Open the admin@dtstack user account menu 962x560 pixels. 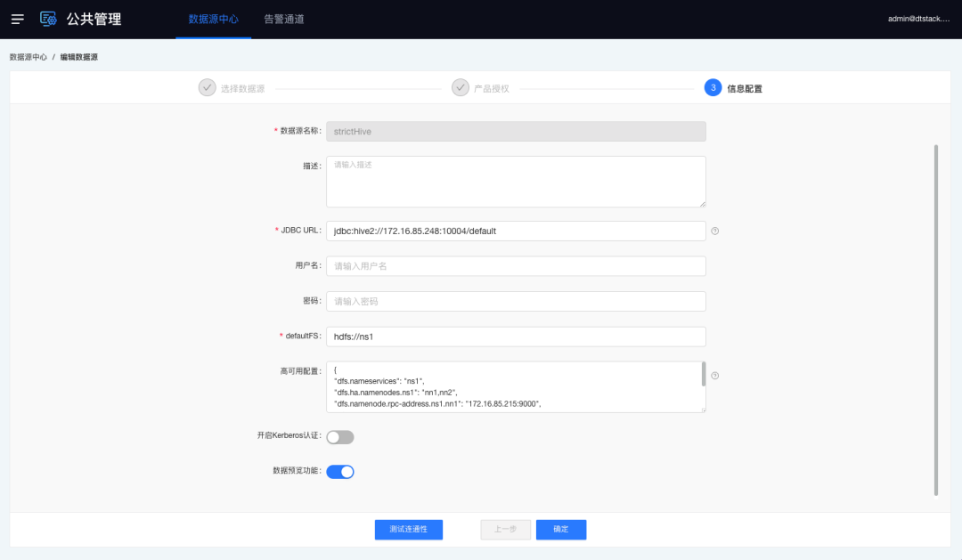[x=918, y=19]
